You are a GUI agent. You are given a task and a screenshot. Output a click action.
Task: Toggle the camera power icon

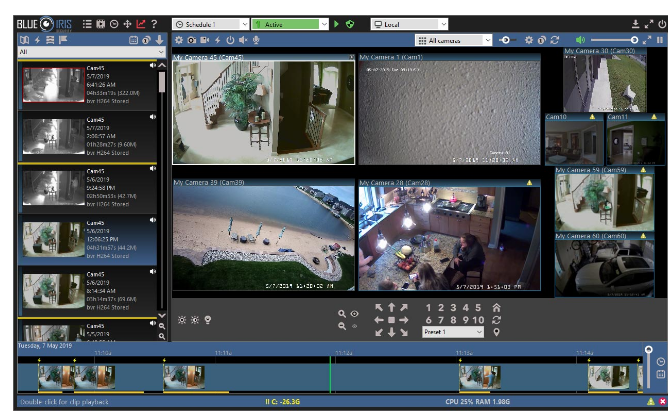(x=229, y=40)
